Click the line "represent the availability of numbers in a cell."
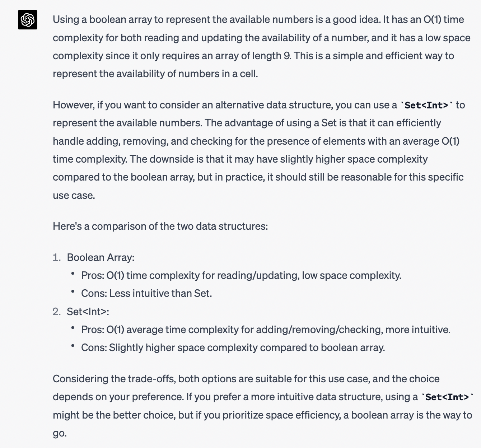 coord(155,74)
